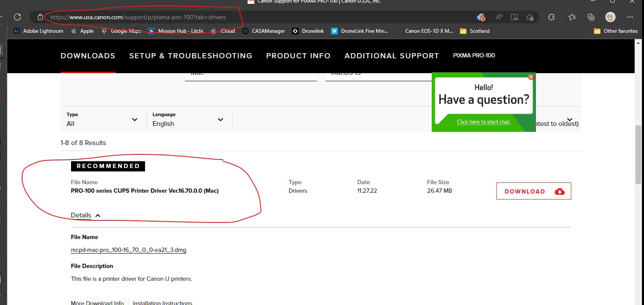Open the Other favorites folder

(x=616, y=31)
